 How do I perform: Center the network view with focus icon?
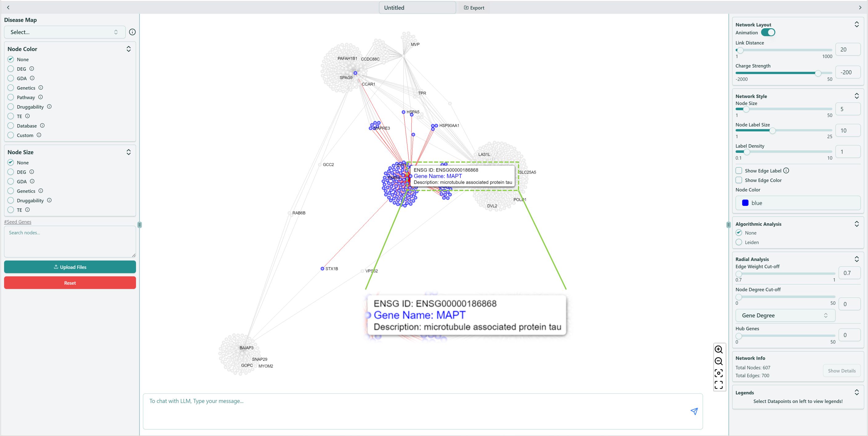click(x=719, y=373)
